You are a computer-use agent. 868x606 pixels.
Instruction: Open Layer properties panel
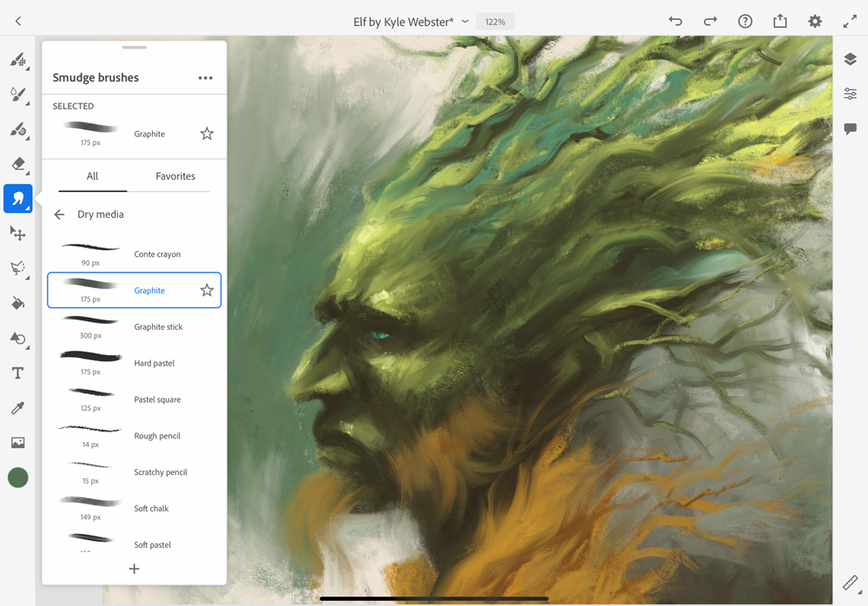(x=851, y=94)
